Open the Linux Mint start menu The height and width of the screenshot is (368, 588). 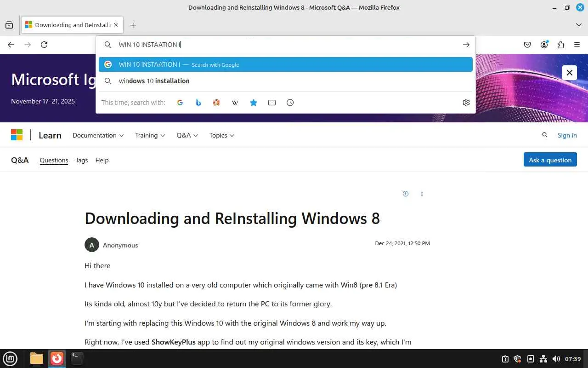click(10, 358)
